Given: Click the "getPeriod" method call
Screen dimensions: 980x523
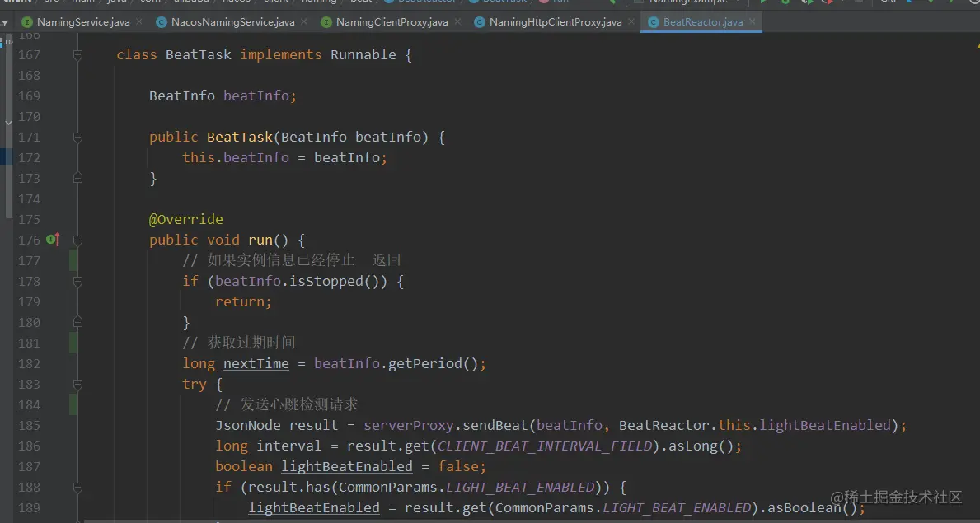Looking at the screenshot, I should 425,364.
